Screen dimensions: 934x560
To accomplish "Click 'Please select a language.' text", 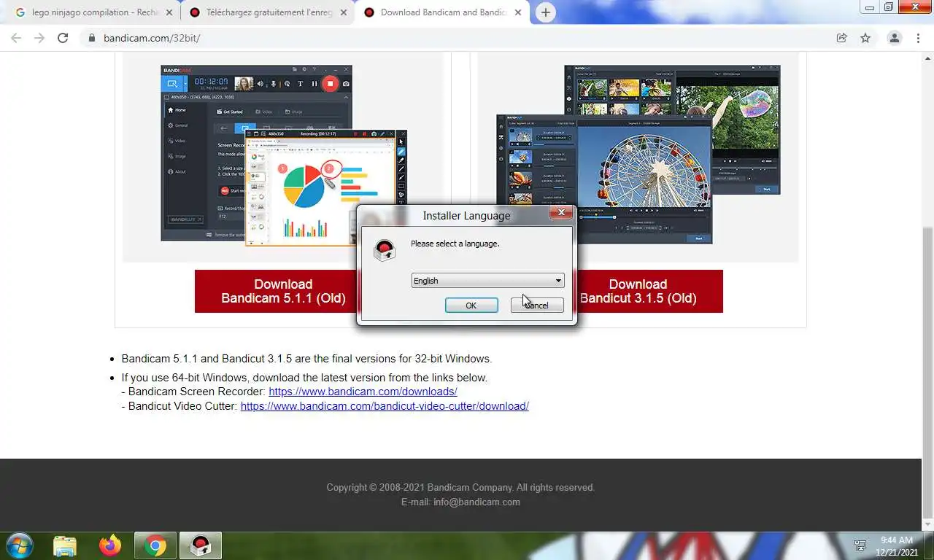I will pyautogui.click(x=455, y=244).
